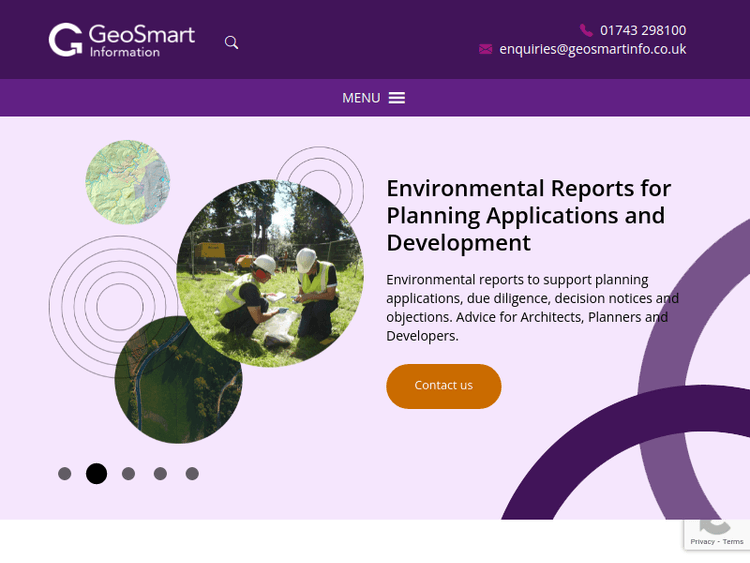
Task: Jump to the fourth carousel slide dot
Action: [160, 474]
